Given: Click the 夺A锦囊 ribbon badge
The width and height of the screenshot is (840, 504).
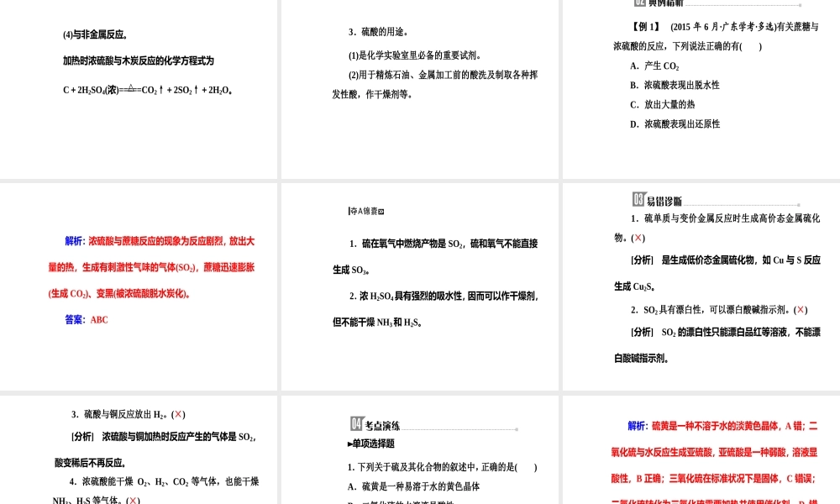Looking at the screenshot, I should pos(363,211).
